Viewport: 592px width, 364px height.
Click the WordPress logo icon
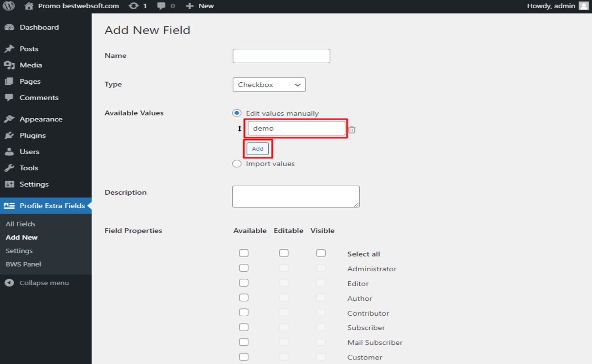9,6
